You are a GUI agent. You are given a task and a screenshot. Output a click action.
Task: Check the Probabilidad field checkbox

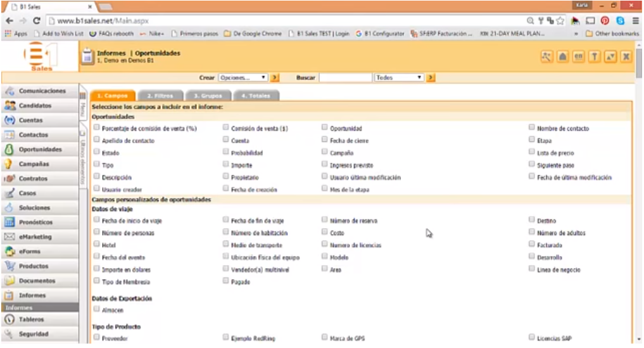pos(226,152)
